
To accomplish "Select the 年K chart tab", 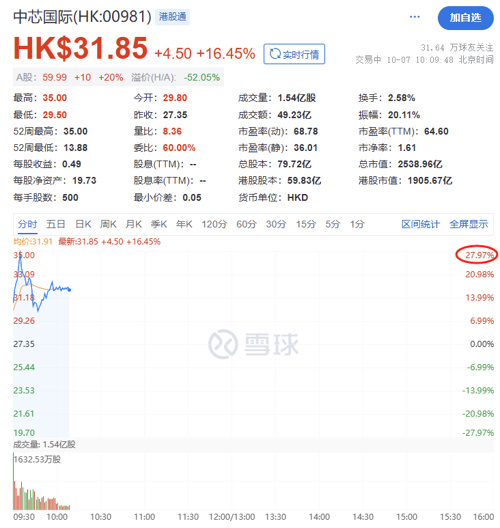I will click(184, 224).
